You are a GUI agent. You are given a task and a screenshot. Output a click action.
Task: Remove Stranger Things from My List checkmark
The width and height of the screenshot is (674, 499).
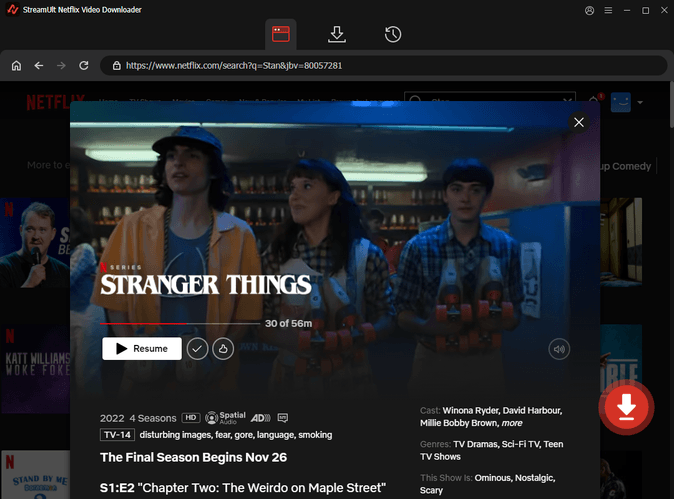click(197, 349)
